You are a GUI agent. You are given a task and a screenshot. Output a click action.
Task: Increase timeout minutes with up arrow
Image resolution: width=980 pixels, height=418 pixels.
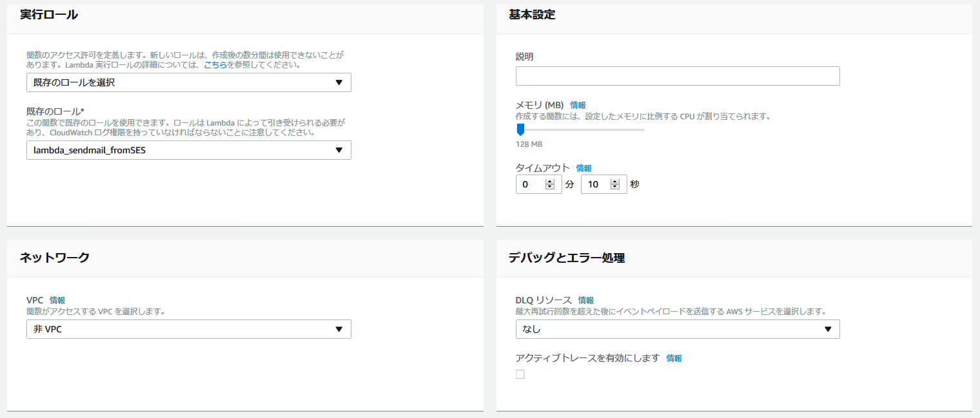(x=550, y=182)
